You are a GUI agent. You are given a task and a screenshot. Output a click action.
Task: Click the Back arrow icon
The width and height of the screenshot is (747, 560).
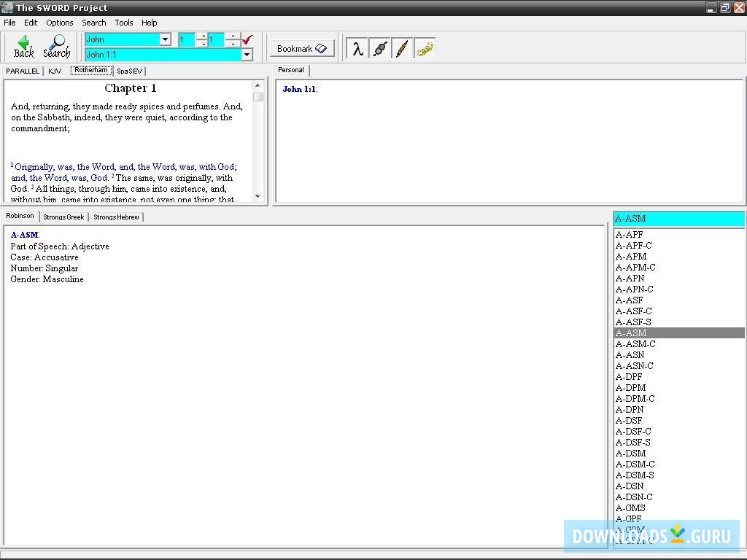(x=23, y=47)
